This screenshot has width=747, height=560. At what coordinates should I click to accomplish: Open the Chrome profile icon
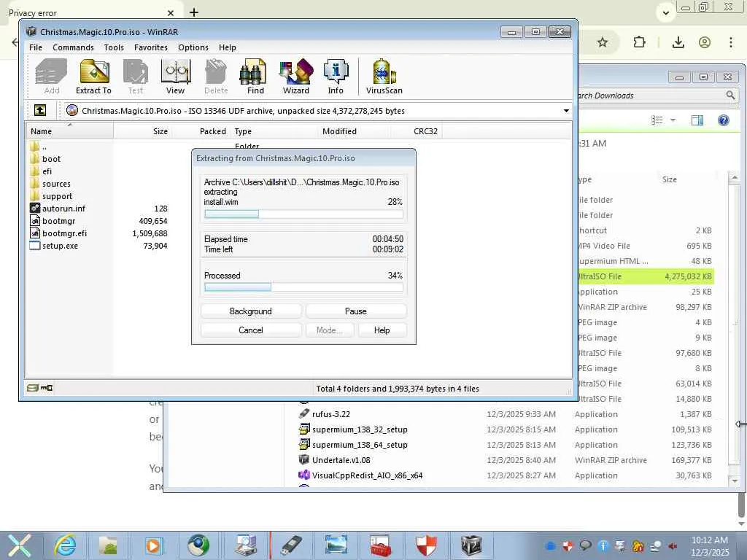click(x=705, y=42)
